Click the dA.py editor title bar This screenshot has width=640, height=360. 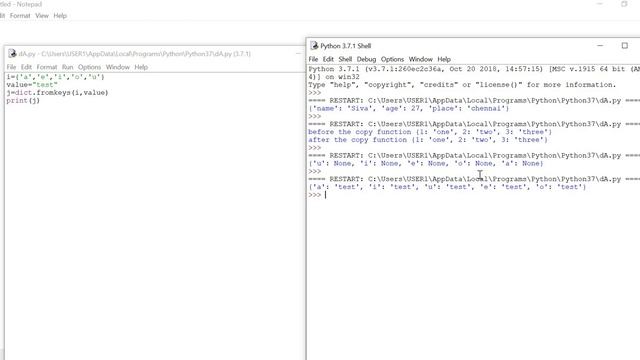point(155,53)
